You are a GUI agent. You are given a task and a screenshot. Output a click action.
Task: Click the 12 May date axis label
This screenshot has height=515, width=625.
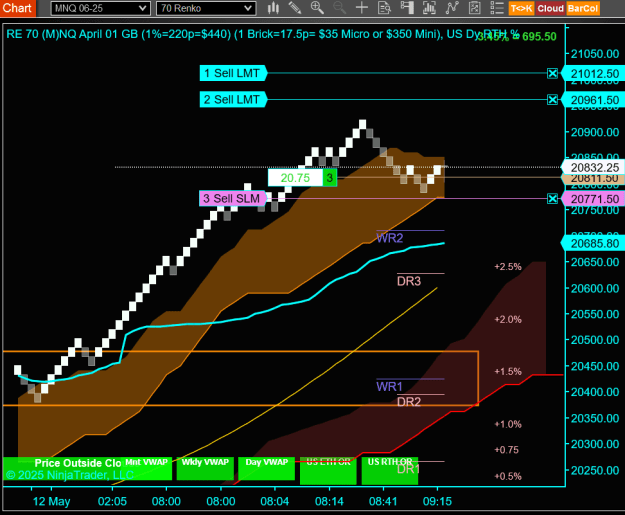point(51,501)
